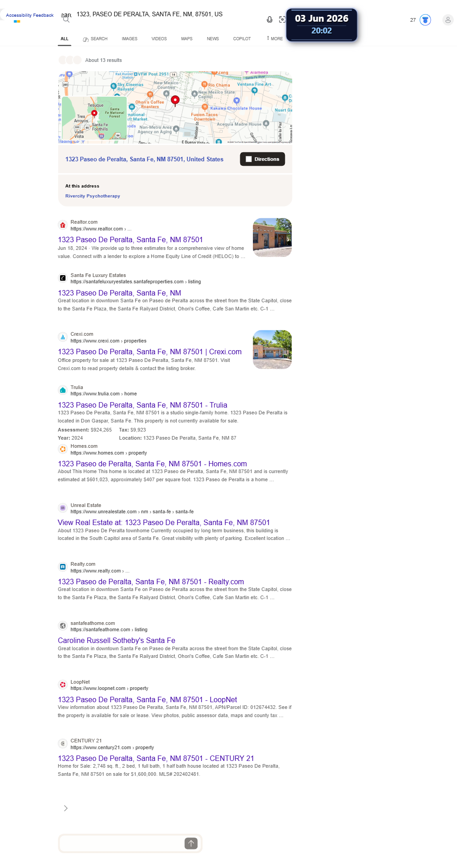The width and height of the screenshot is (457, 868).
Task: Click the Sky Cinemas Railyard map marker
Action: pyautogui.click(x=114, y=86)
